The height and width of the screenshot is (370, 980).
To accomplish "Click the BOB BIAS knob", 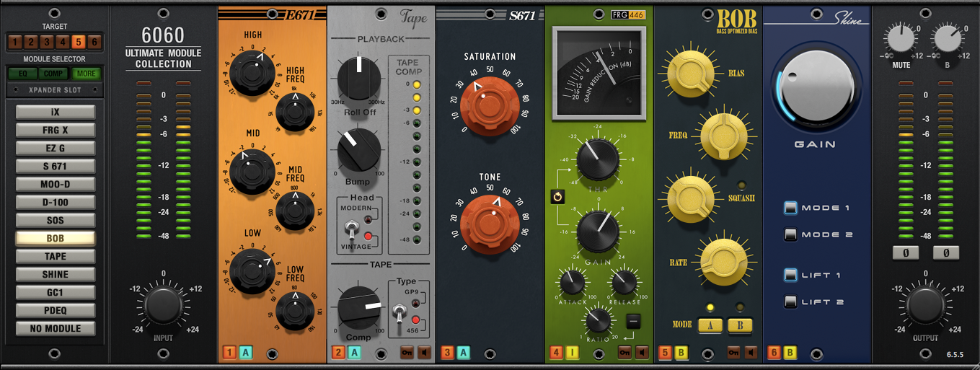I will point(690,73).
